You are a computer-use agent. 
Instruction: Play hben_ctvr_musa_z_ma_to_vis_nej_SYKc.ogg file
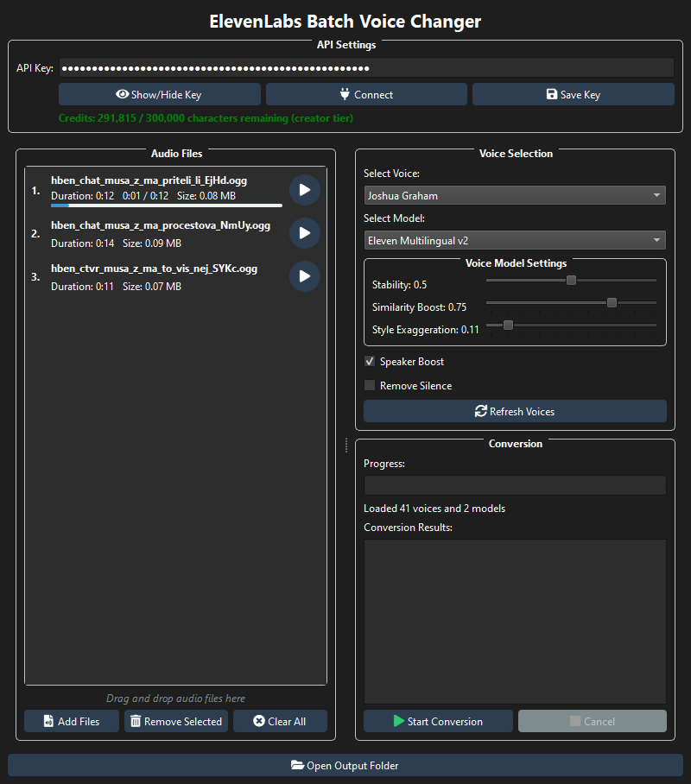(305, 276)
